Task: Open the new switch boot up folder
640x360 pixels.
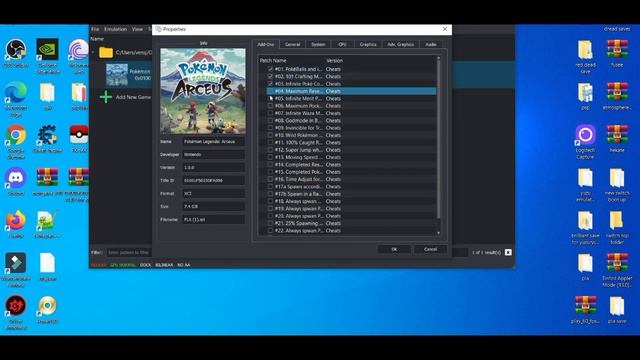Action: click(617, 178)
